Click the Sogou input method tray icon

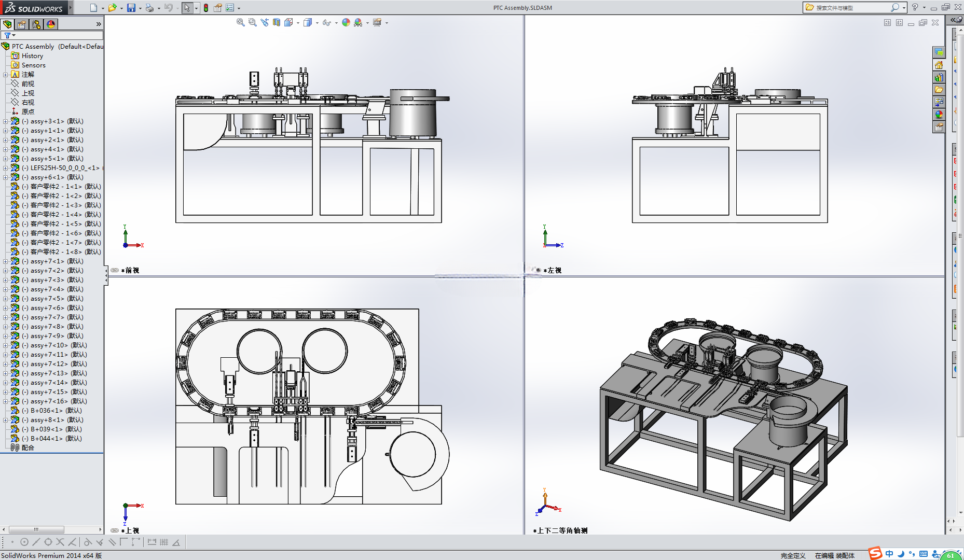click(875, 554)
